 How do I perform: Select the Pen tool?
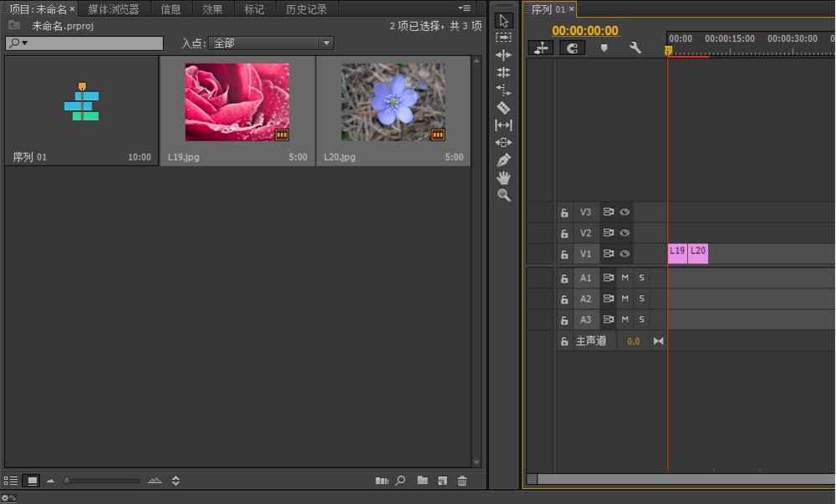(503, 160)
